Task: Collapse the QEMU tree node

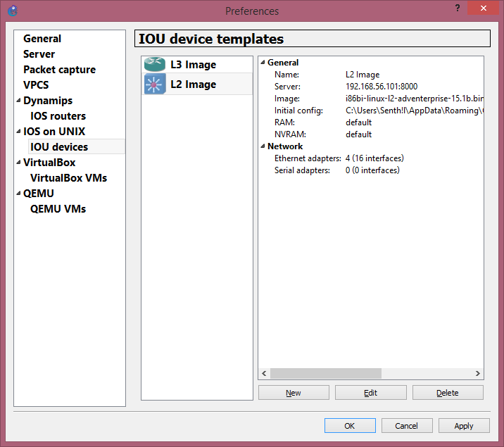Action: click(x=18, y=194)
